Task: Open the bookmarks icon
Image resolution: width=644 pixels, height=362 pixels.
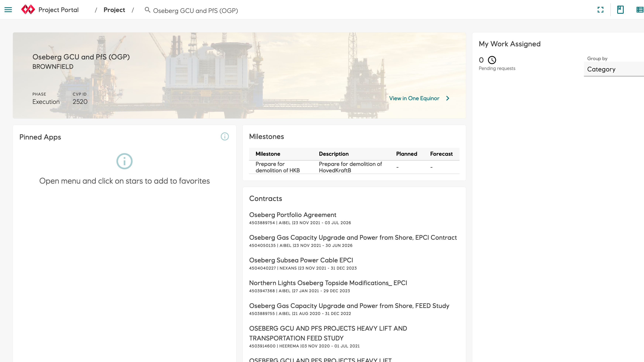Action: (x=620, y=10)
